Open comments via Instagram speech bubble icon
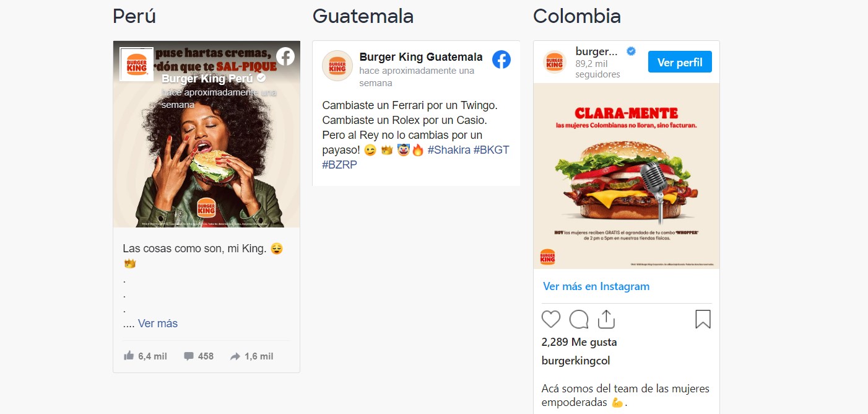 pyautogui.click(x=579, y=319)
